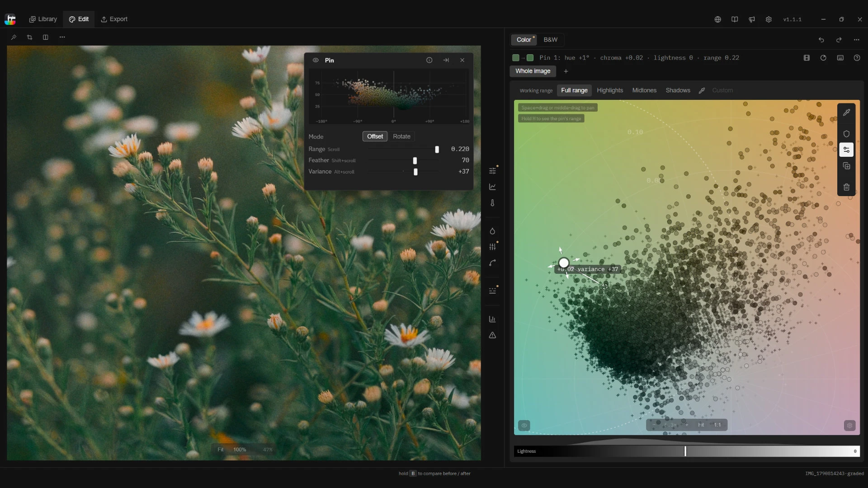Click the Feather slider handle
Screen dimensions: 868x488
pos(415,160)
